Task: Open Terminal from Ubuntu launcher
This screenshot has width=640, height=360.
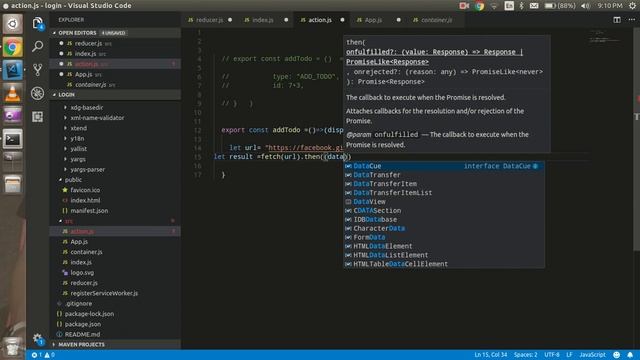Action: pyautogui.click(x=13, y=140)
